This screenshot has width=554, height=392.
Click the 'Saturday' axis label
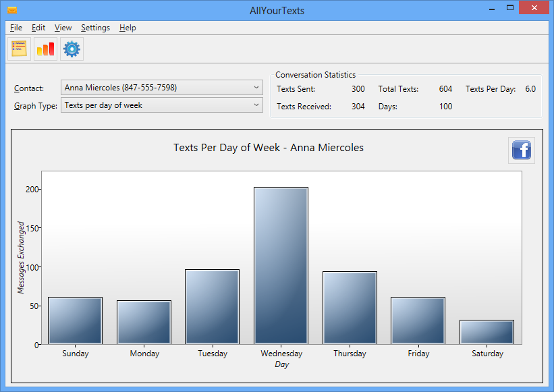(487, 354)
